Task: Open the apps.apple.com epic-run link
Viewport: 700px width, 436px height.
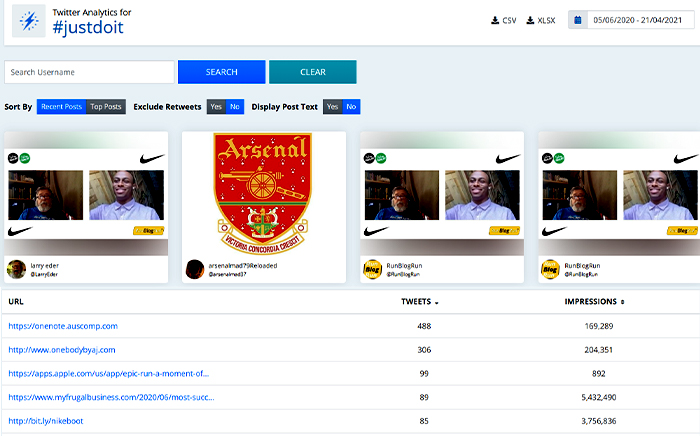Action: pyautogui.click(x=108, y=374)
